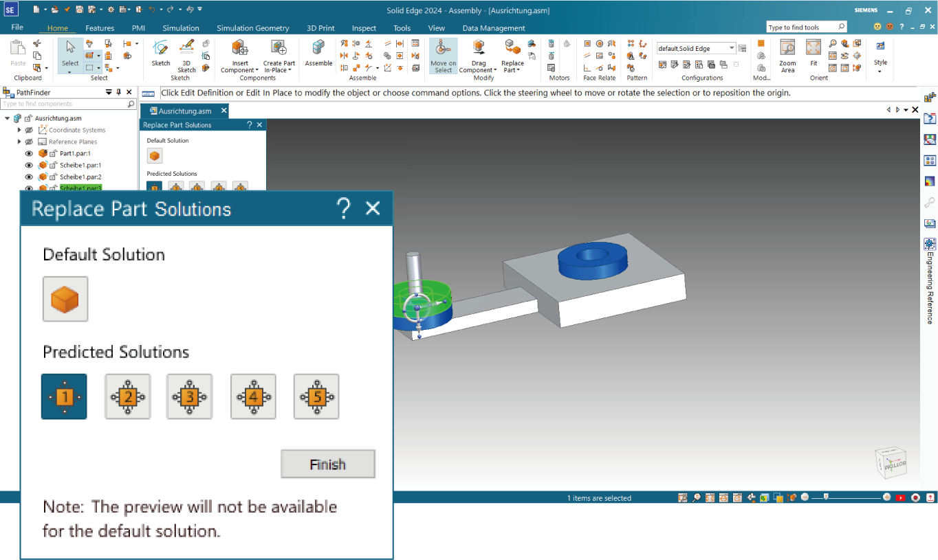This screenshot has height=560, width=938.
Task: Click the Copy icon in Clipboard group
Action: tap(37, 56)
